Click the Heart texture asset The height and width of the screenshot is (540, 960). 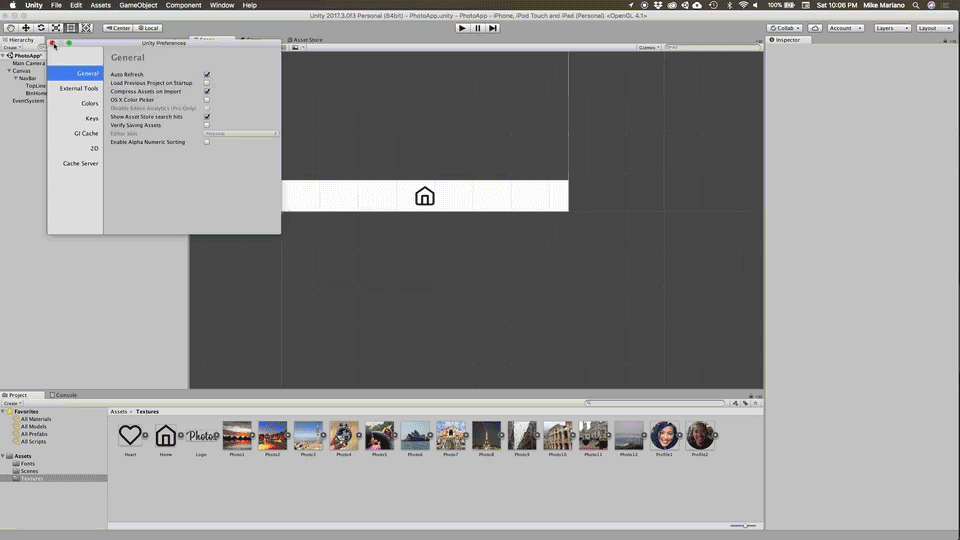click(130, 435)
